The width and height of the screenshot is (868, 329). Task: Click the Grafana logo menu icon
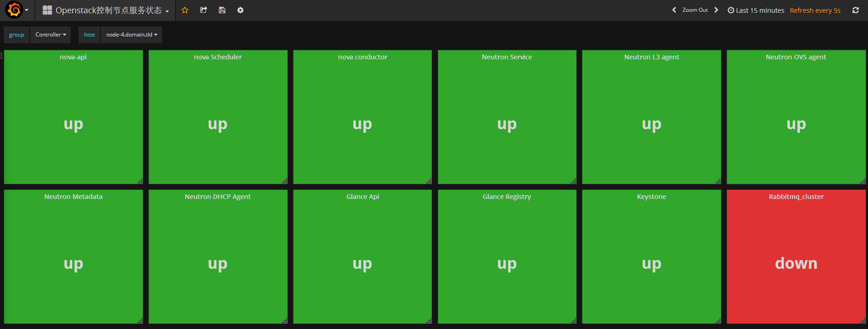click(x=14, y=10)
